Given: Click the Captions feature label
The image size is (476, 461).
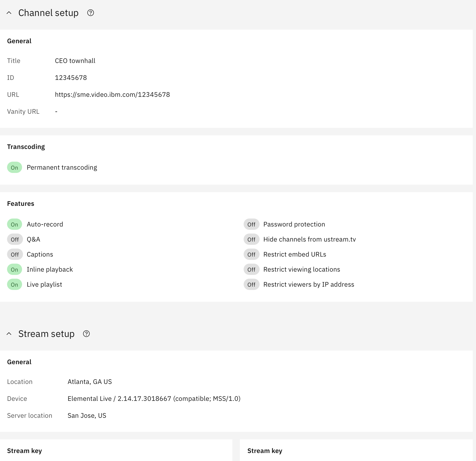Looking at the screenshot, I should 40,254.
